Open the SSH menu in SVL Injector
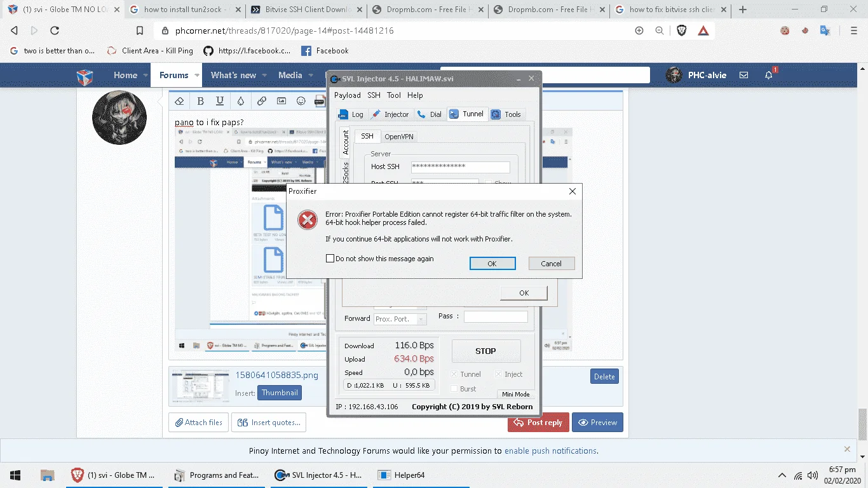The image size is (868, 488). pyautogui.click(x=374, y=95)
